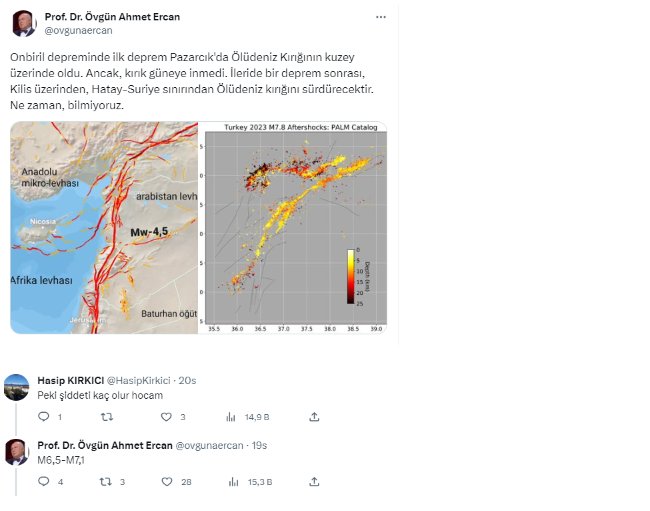Share Hasip KIRKICI's comment

tap(315, 417)
